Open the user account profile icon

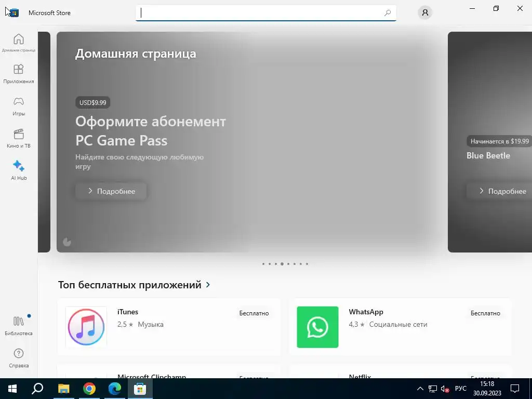[425, 13]
